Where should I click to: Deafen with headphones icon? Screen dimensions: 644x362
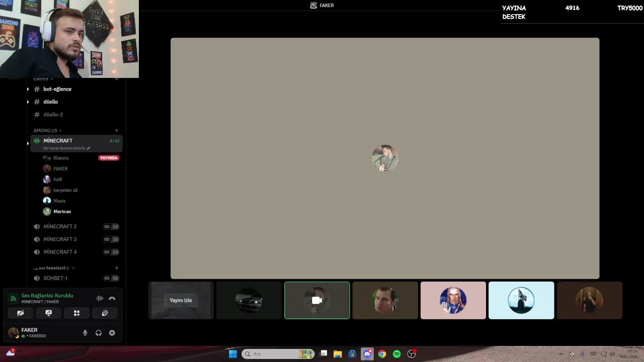pyautogui.click(x=99, y=333)
